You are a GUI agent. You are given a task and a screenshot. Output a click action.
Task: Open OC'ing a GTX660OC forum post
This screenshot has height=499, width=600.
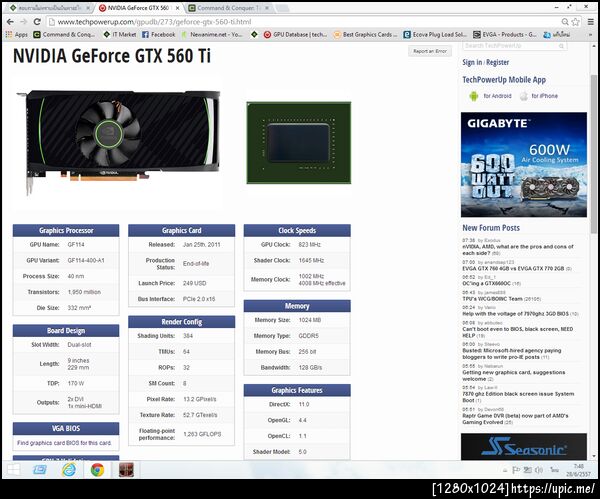pos(486,284)
